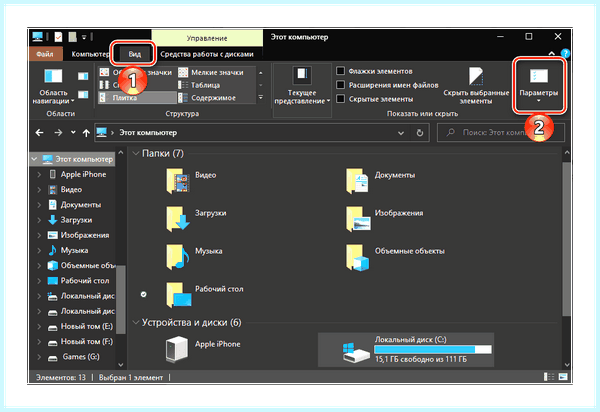Expand the layout gallery more arrow
Viewport: 600px width, 412px height.
click(x=261, y=98)
